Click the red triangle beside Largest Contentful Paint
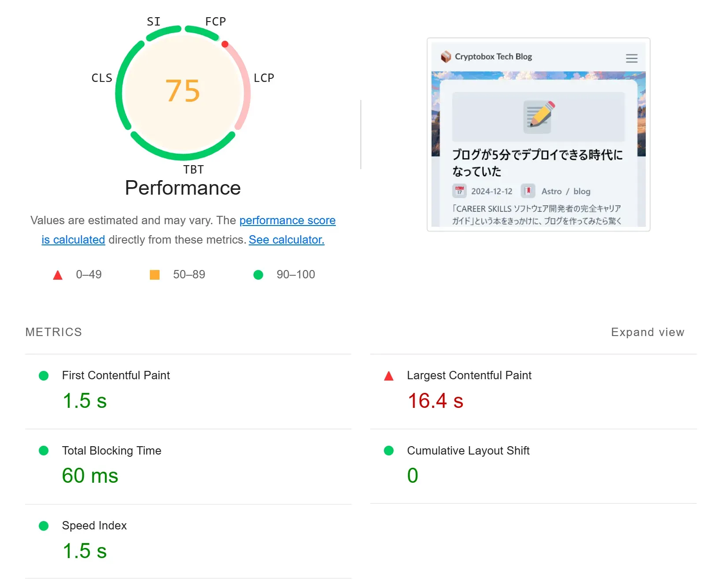The height and width of the screenshot is (588, 707). [389, 376]
